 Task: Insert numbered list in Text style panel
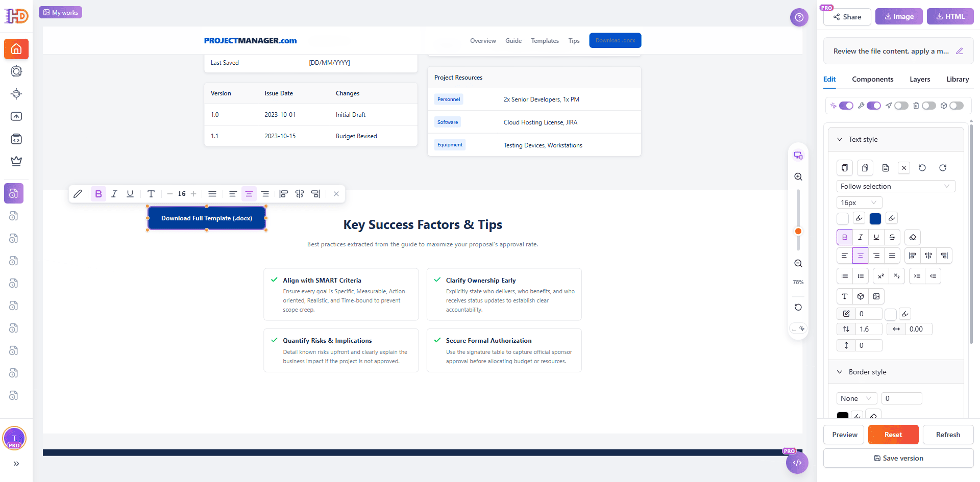(x=861, y=276)
